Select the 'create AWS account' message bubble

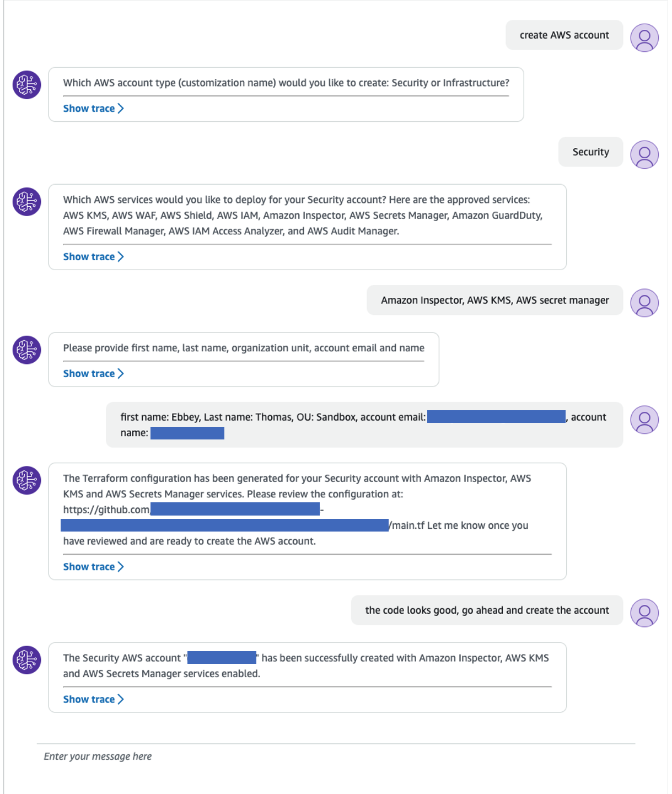[563, 35]
